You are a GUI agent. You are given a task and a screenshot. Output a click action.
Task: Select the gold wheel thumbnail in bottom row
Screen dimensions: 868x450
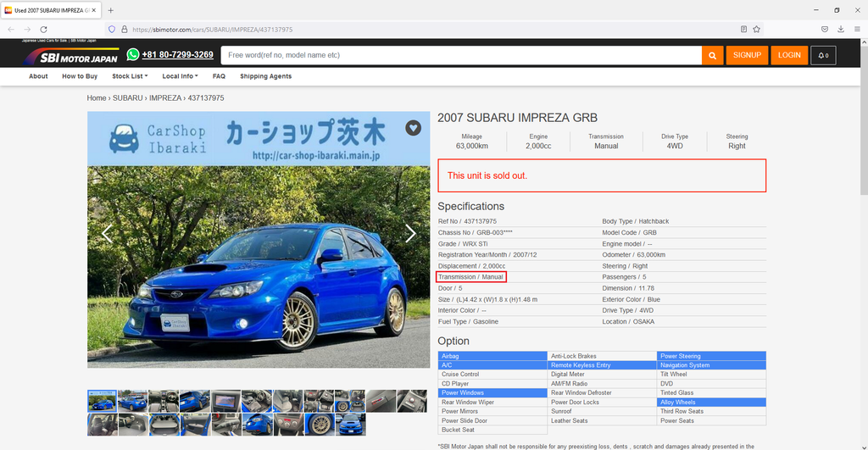point(320,425)
